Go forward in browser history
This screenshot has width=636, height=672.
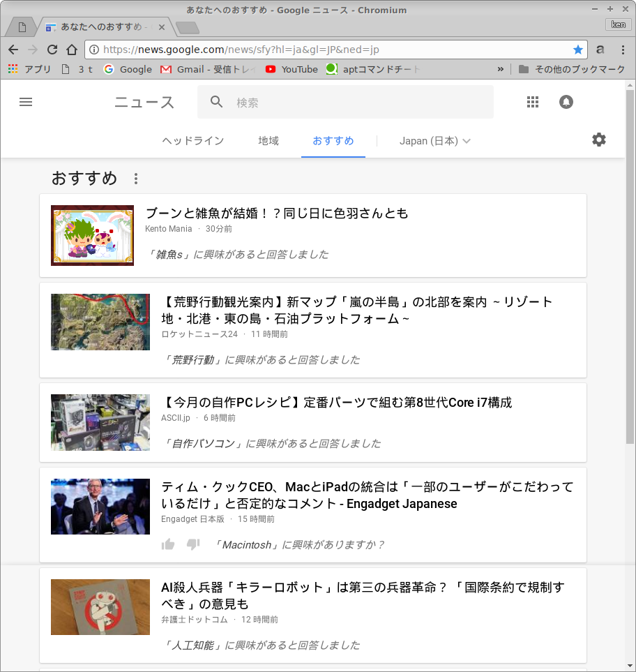pyautogui.click(x=33, y=50)
